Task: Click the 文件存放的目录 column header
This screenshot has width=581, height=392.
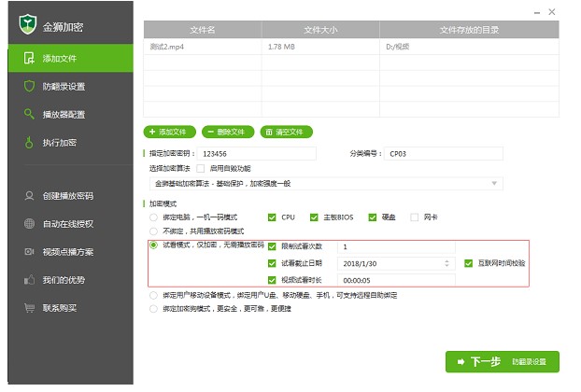Action: 469,30
